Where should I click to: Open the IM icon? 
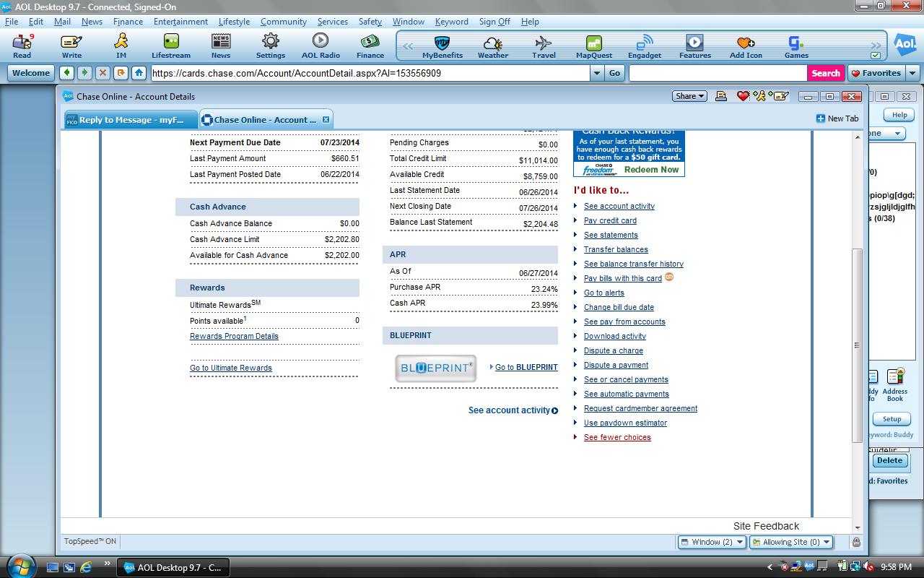(121, 46)
